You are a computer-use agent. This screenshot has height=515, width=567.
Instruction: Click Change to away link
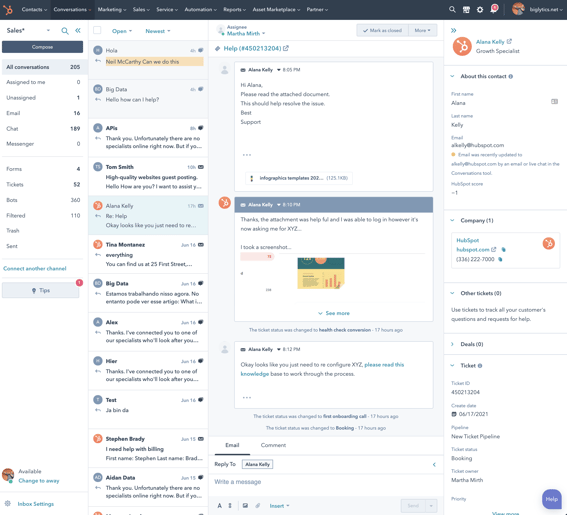point(39,481)
